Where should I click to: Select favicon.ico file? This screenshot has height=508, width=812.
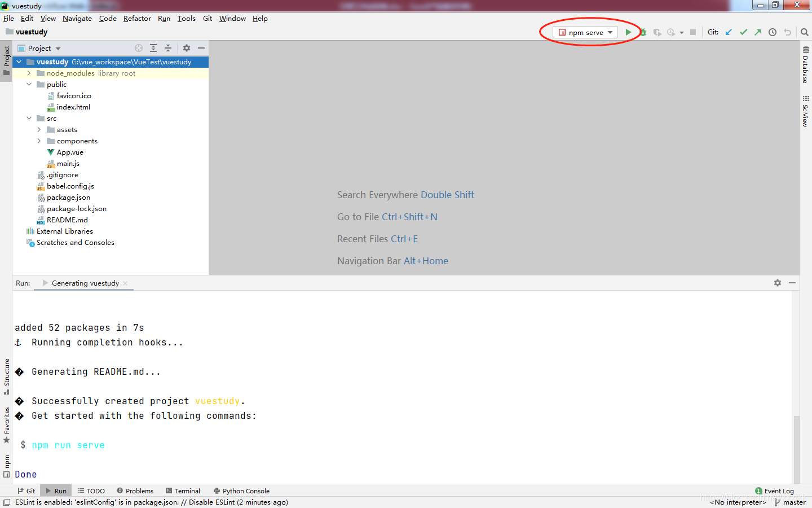coord(74,96)
